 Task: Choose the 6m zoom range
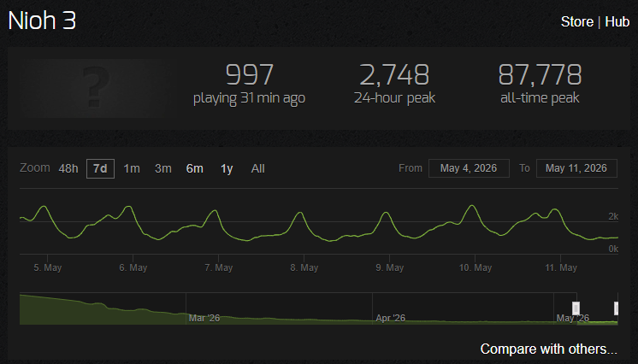[x=194, y=168]
